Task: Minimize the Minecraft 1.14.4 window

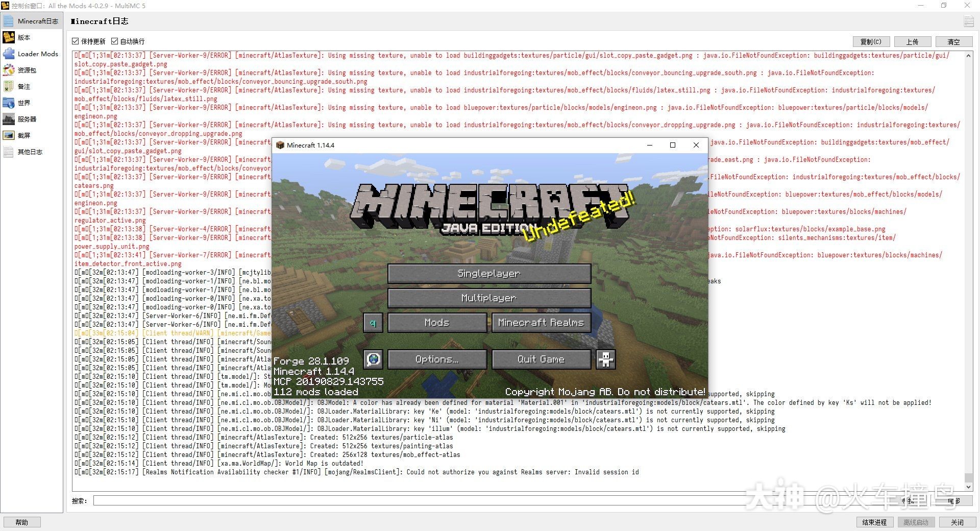Action: click(x=650, y=145)
